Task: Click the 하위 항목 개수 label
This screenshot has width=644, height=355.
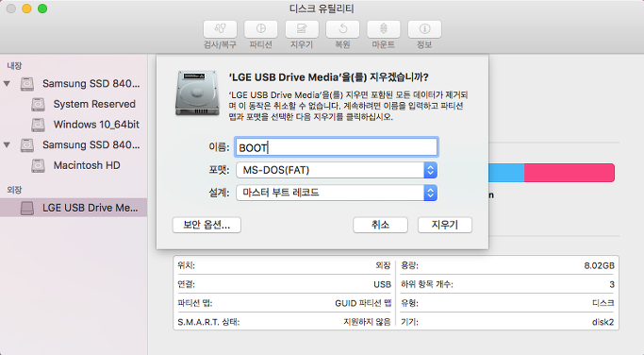Action: click(x=427, y=284)
